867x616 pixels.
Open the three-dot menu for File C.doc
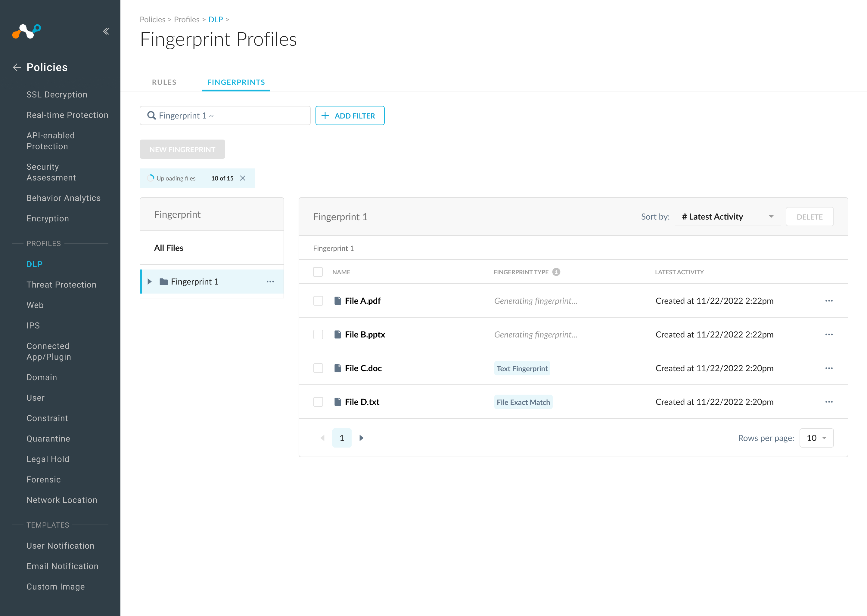829,368
